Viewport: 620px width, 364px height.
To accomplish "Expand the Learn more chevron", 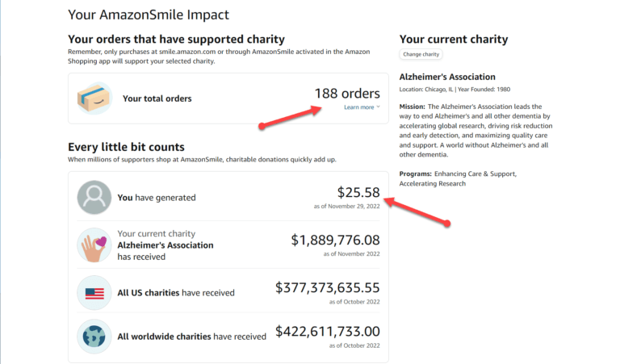I will point(378,107).
